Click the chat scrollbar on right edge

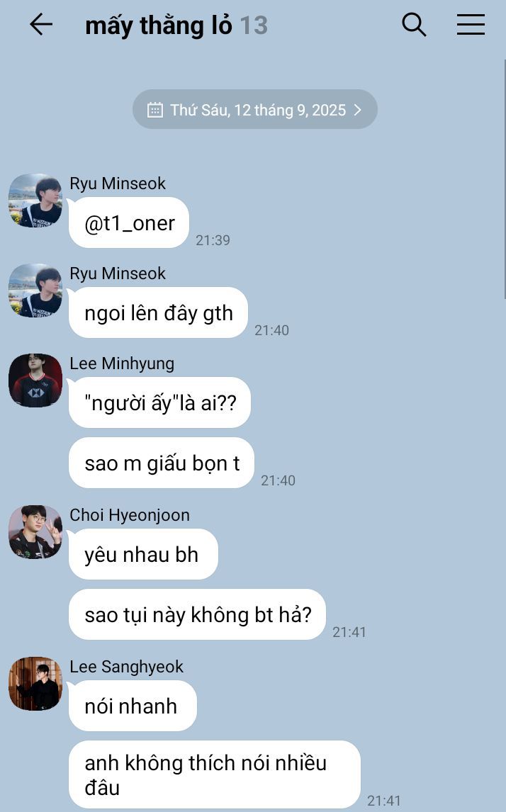[x=505, y=179]
